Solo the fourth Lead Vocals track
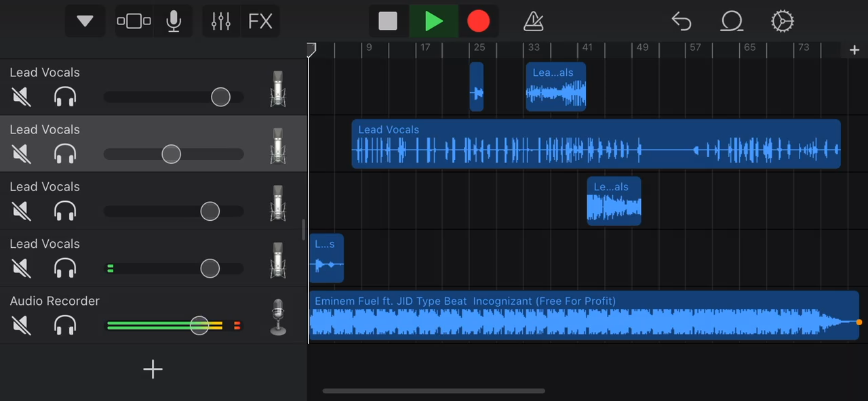This screenshot has width=868, height=401. pos(65,268)
